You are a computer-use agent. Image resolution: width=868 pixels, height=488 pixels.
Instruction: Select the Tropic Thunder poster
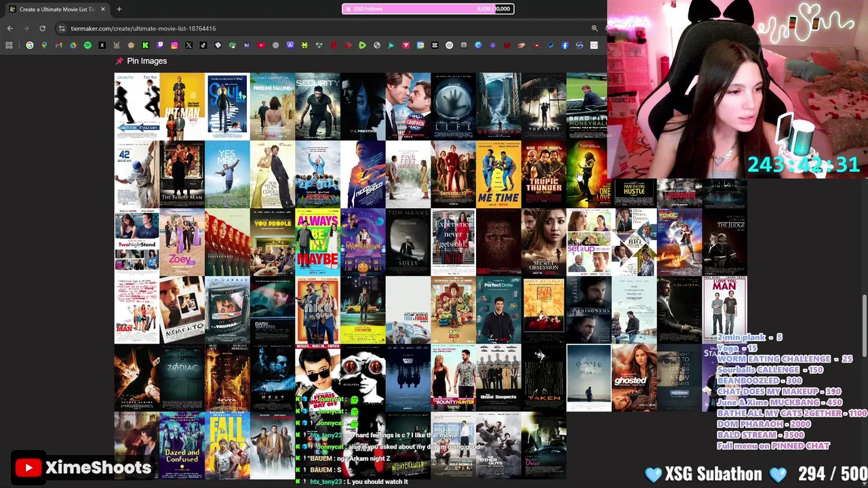544,174
